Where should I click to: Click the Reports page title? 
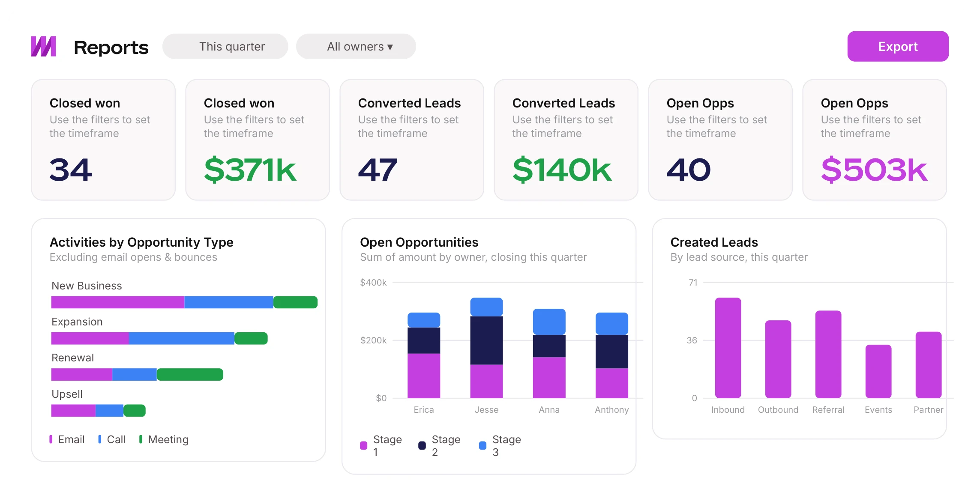(x=111, y=47)
